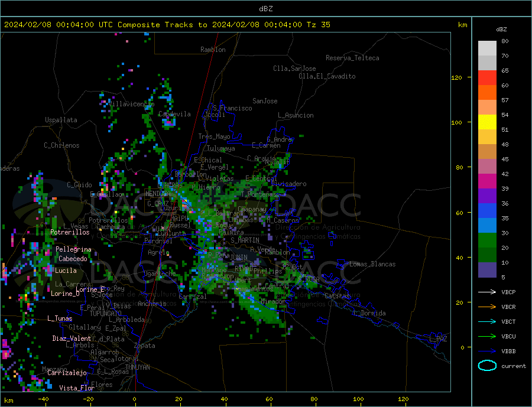Select the light gray swatch below 80 dBZ

click(487, 48)
